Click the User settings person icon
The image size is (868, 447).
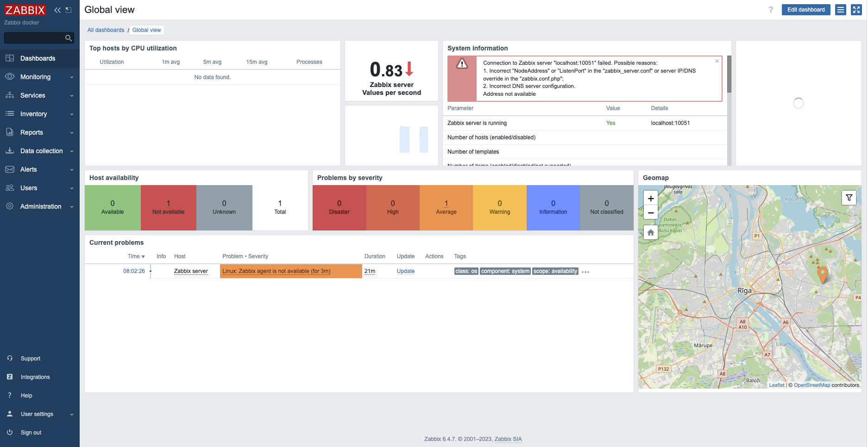click(x=10, y=414)
